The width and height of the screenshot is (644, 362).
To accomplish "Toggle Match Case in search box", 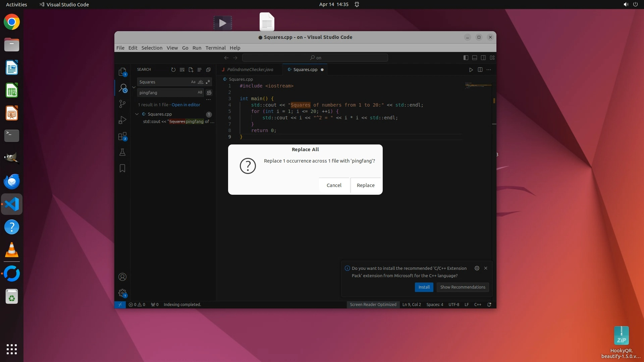I will click(193, 82).
